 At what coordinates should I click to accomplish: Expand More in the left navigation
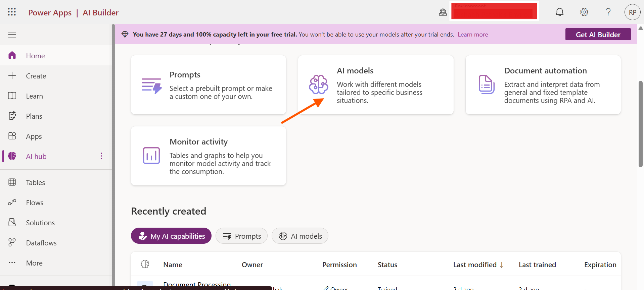click(x=34, y=263)
